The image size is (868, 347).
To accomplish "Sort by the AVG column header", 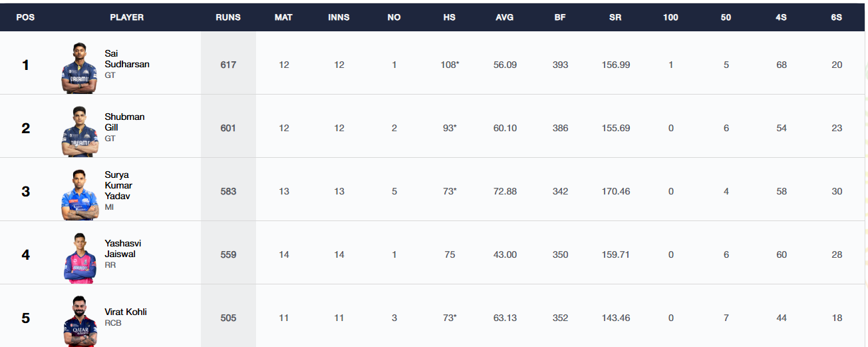I will (x=505, y=17).
